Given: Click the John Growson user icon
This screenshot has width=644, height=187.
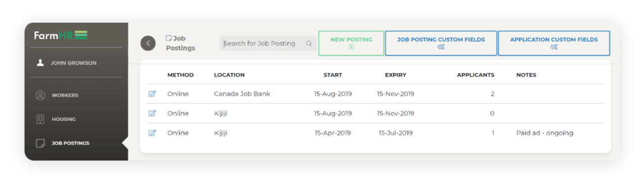Looking at the screenshot, I should tap(40, 63).
